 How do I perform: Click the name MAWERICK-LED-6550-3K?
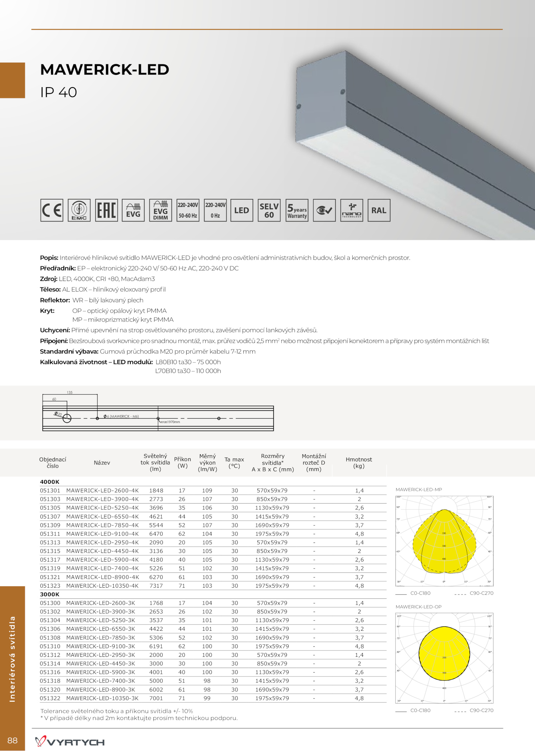pos(101,629)
